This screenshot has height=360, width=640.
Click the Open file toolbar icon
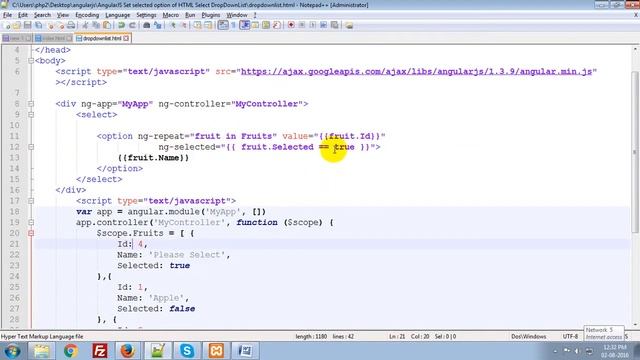tap(16, 25)
